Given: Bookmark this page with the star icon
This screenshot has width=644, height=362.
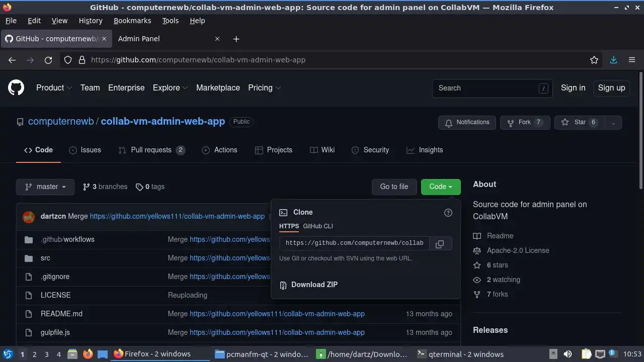Looking at the screenshot, I should (x=594, y=60).
